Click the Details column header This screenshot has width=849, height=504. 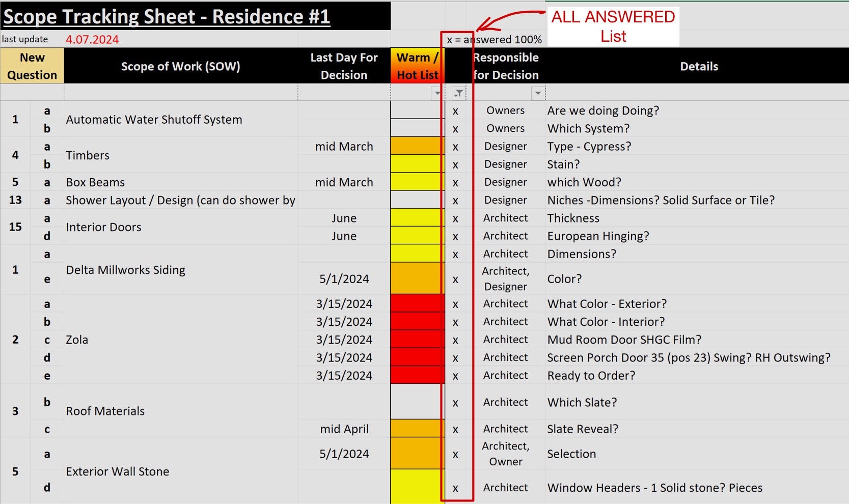pos(699,66)
